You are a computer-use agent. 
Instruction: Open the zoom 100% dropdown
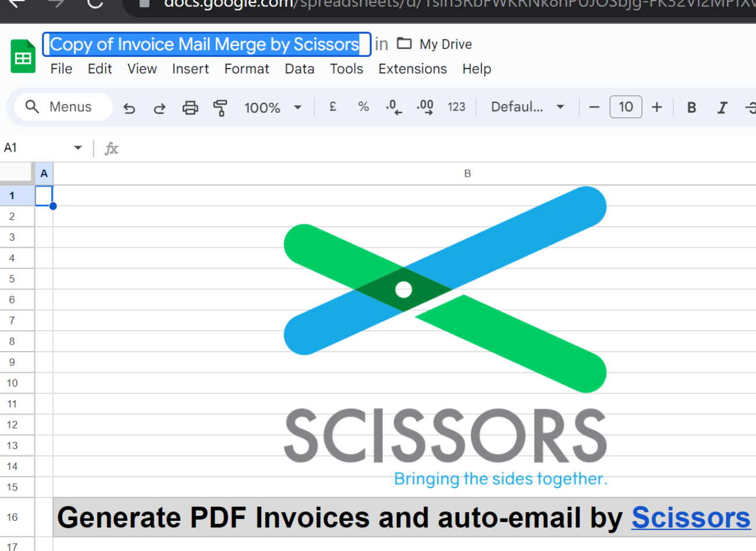(x=273, y=108)
